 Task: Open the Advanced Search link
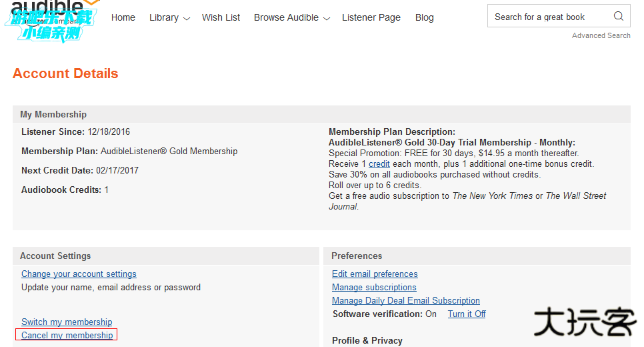click(x=601, y=35)
